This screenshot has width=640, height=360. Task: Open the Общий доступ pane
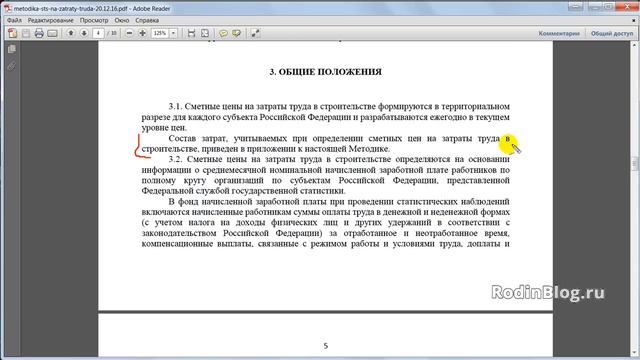coord(612,33)
